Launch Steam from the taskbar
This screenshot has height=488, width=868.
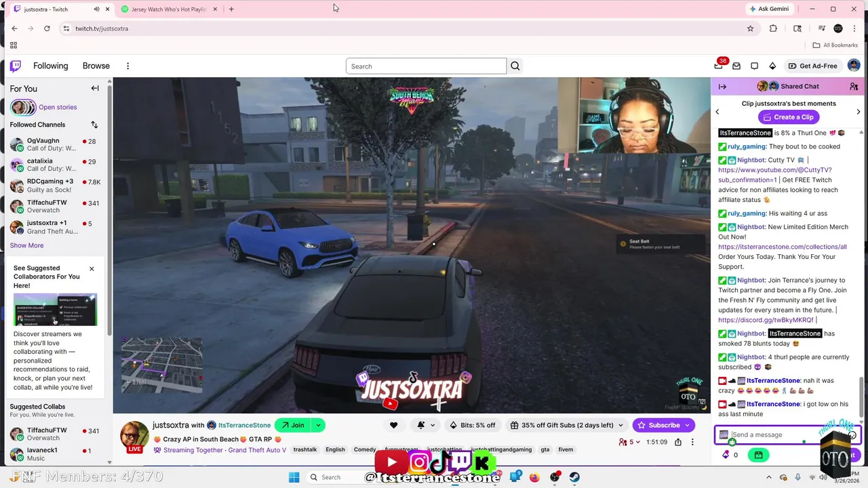point(574,477)
